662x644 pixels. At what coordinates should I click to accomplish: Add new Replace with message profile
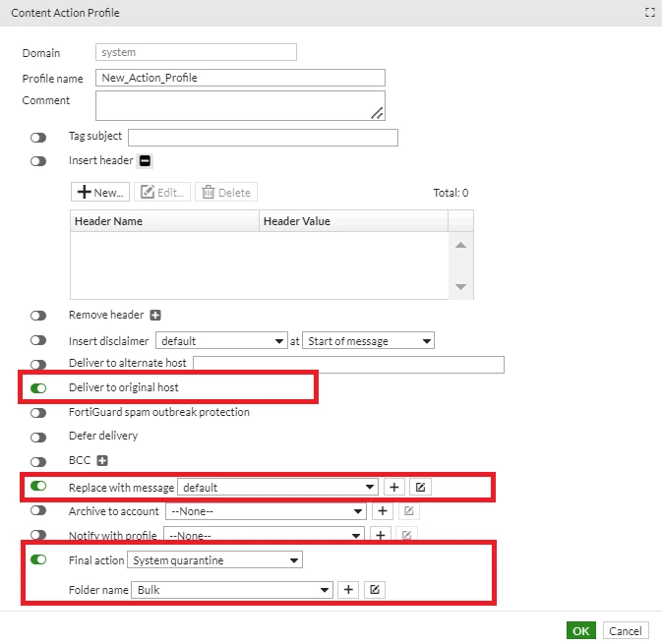pos(393,487)
